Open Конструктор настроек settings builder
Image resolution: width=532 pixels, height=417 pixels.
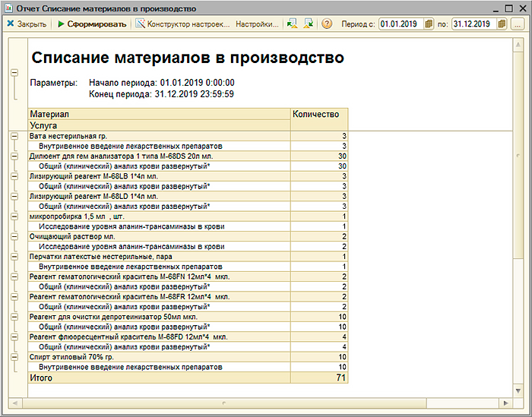[182, 24]
